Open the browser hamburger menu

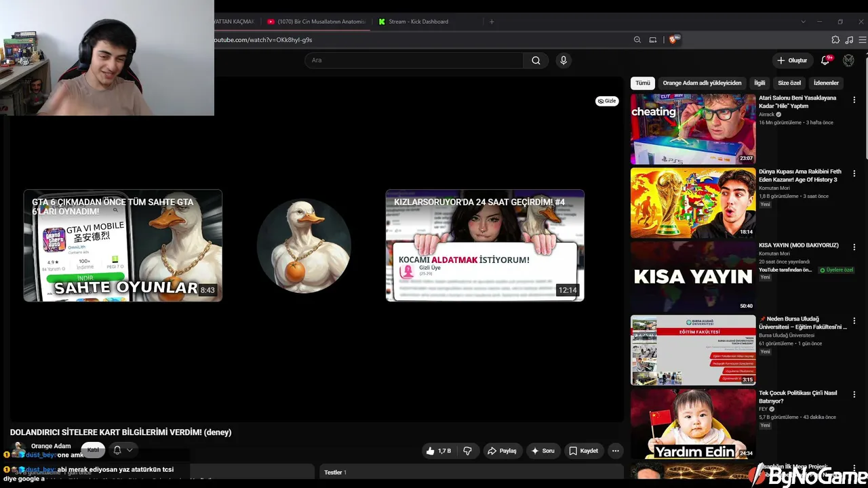(863, 40)
